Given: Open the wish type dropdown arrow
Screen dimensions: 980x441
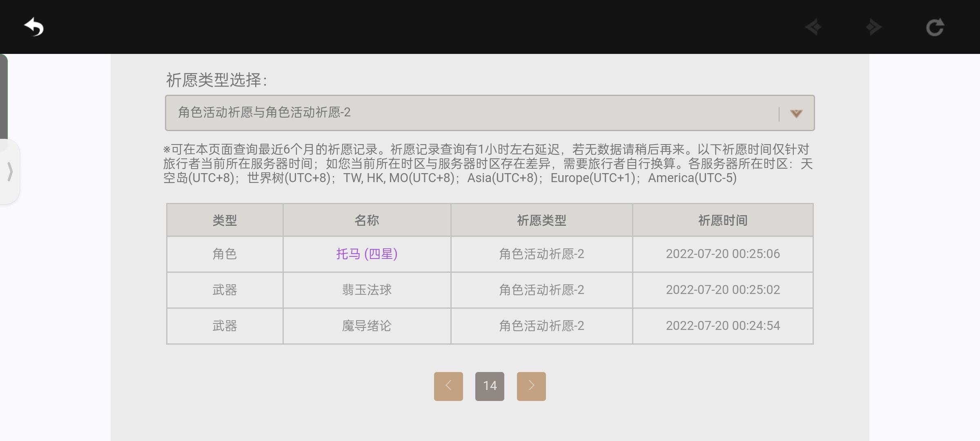Looking at the screenshot, I should click(796, 114).
